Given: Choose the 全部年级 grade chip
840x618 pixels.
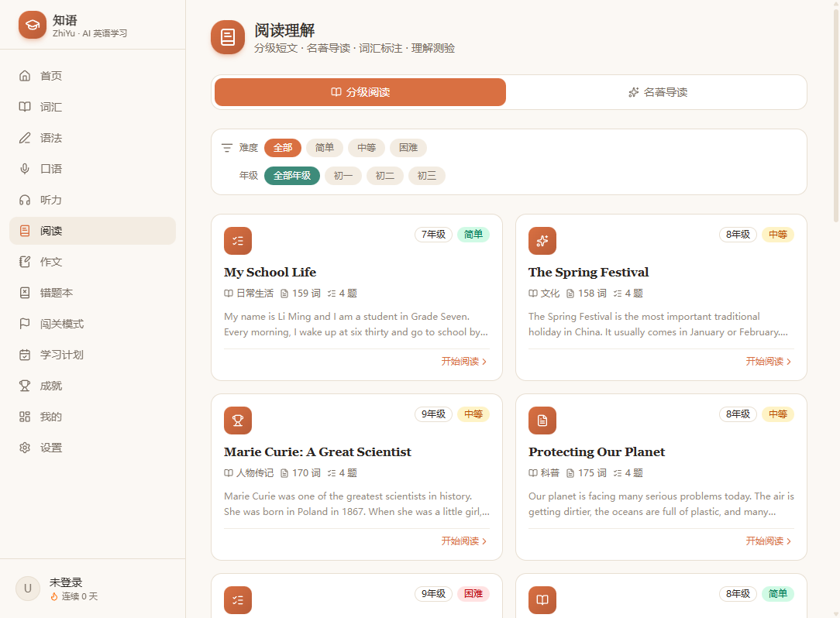Looking at the screenshot, I should (x=292, y=176).
